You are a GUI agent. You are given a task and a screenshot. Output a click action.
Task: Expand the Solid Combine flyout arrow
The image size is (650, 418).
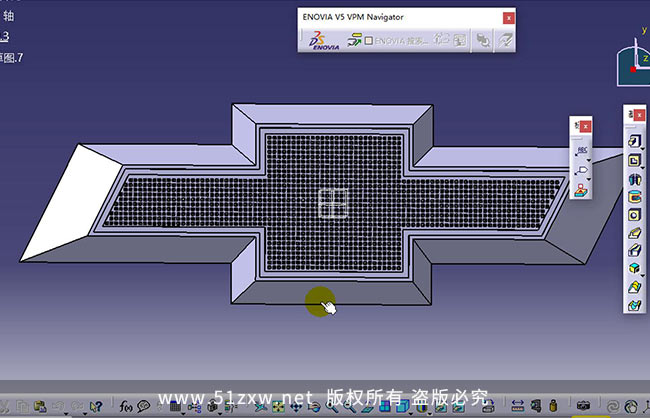tap(643, 276)
